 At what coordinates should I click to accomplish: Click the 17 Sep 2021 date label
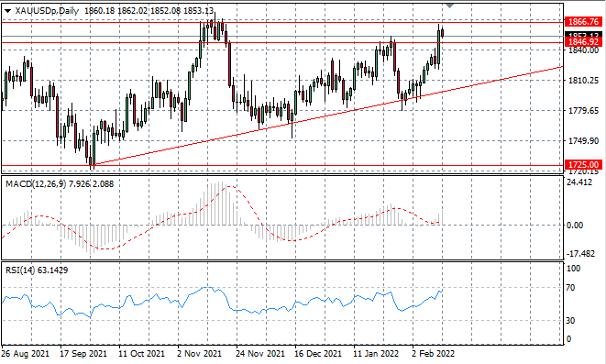point(83,354)
